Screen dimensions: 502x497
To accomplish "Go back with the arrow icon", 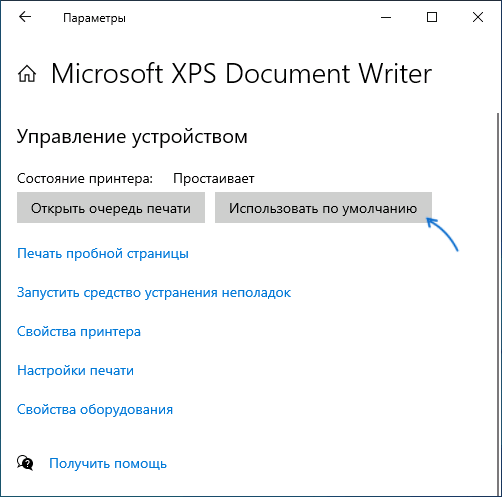I will click(x=25, y=17).
